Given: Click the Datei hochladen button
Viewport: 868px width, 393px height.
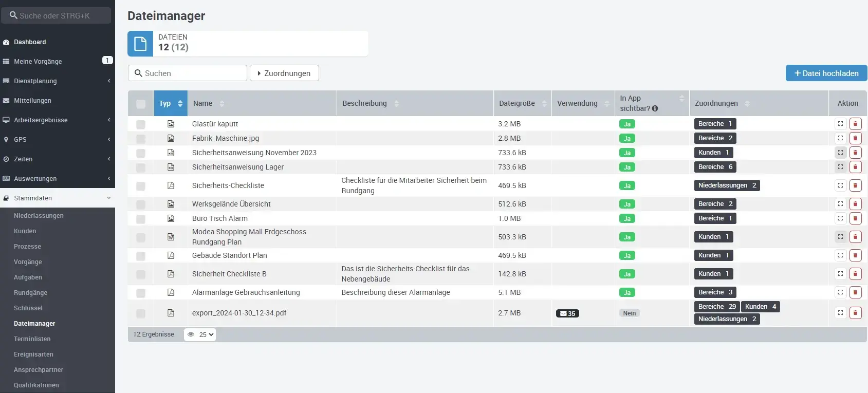Looking at the screenshot, I should click(x=826, y=73).
